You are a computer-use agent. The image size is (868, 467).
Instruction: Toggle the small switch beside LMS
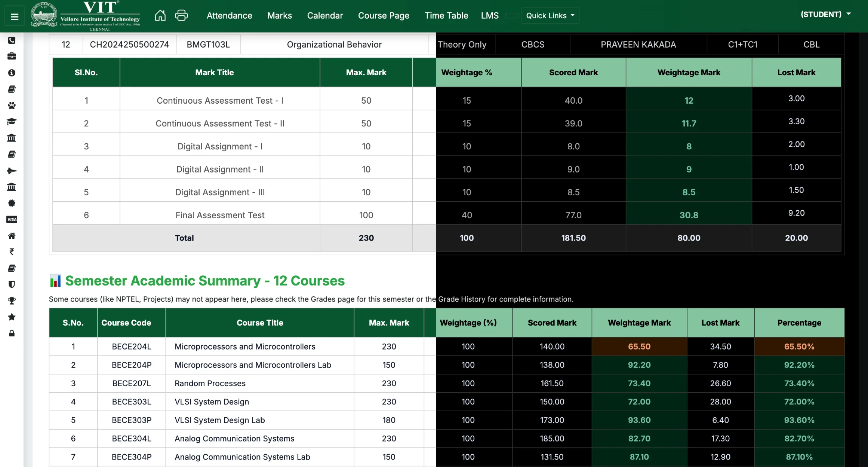pyautogui.click(x=512, y=16)
